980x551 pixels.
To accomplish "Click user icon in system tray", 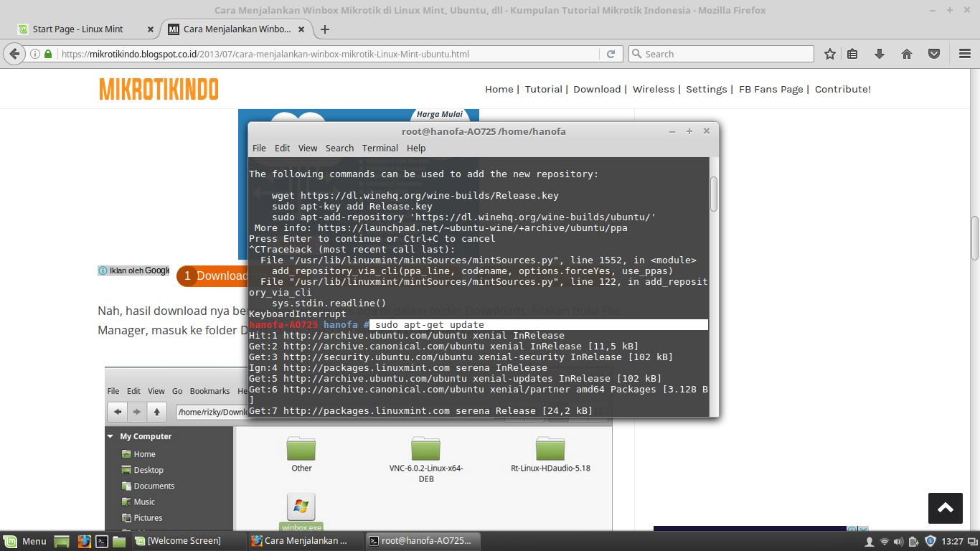I will (x=870, y=541).
